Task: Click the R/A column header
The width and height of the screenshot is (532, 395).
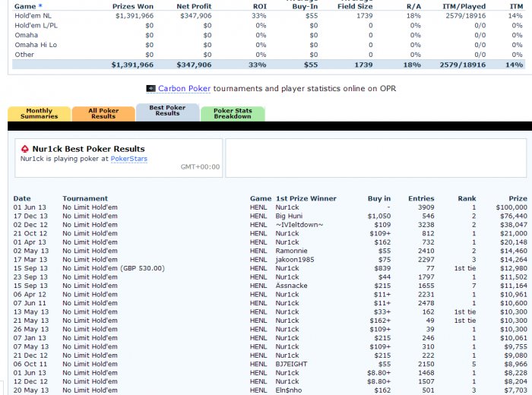Action: pos(413,6)
